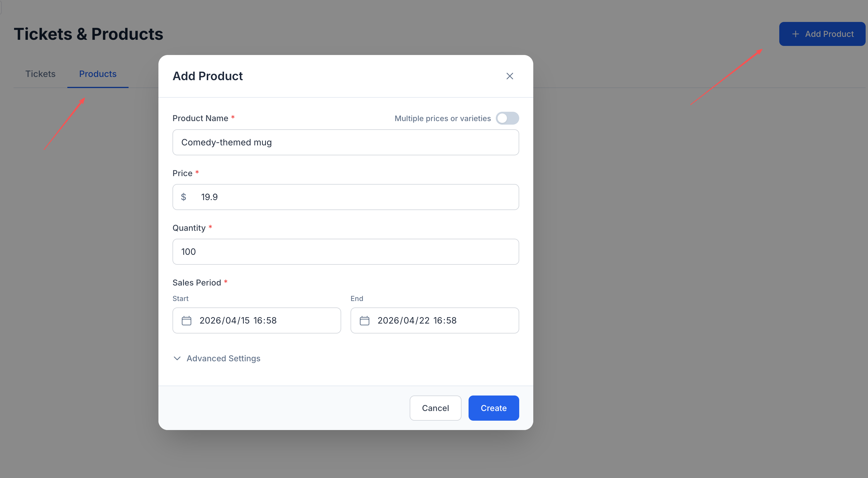This screenshot has height=478, width=868.
Task: Click the X icon in the dialog header
Action: 510,76
